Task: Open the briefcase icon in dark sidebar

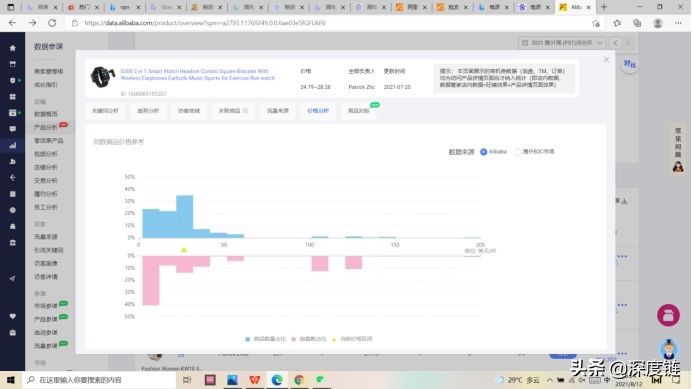Action: pos(12,332)
